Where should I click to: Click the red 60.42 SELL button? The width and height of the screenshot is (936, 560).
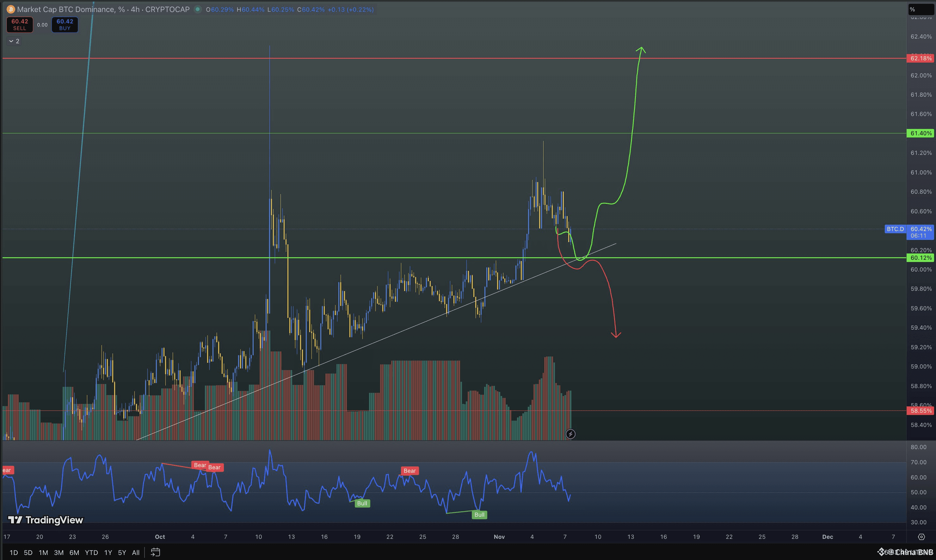(x=20, y=25)
